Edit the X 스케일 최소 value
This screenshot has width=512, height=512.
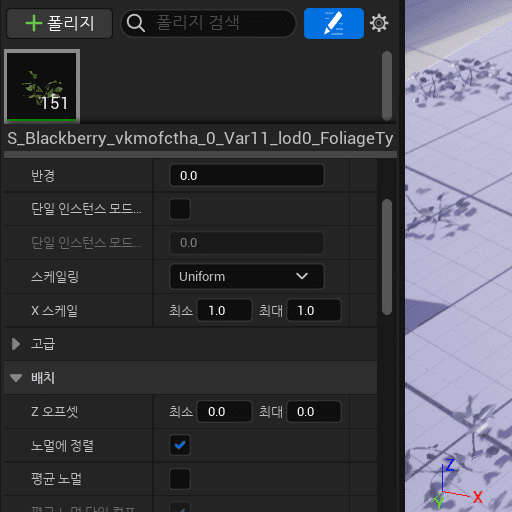tap(224, 310)
